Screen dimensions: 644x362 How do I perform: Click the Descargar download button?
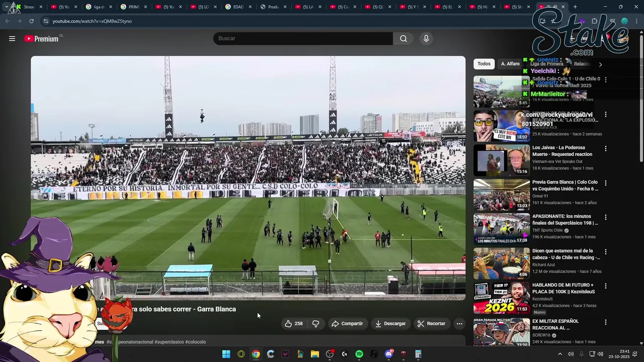(390, 324)
